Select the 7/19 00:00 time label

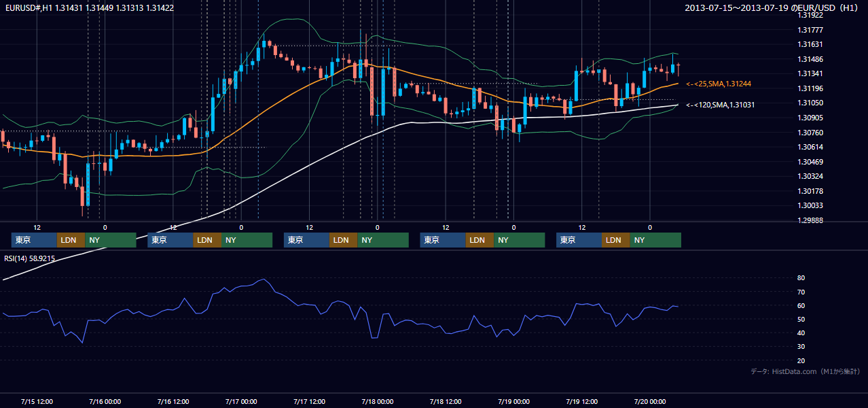coord(513,401)
